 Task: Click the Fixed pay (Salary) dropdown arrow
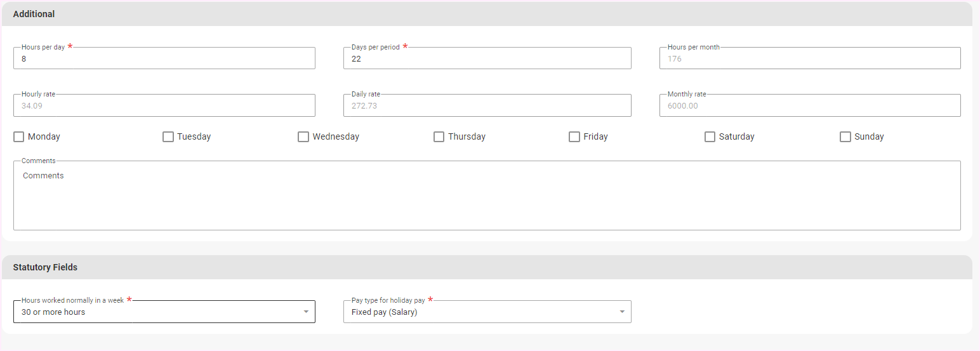pos(622,312)
